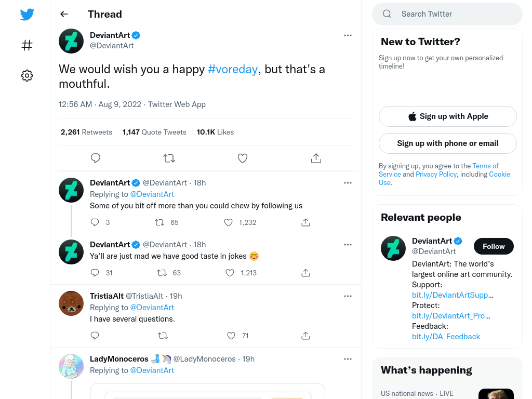Open more options on TristiaAlt's reply
Screen dimensions: 532x399
click(x=348, y=296)
